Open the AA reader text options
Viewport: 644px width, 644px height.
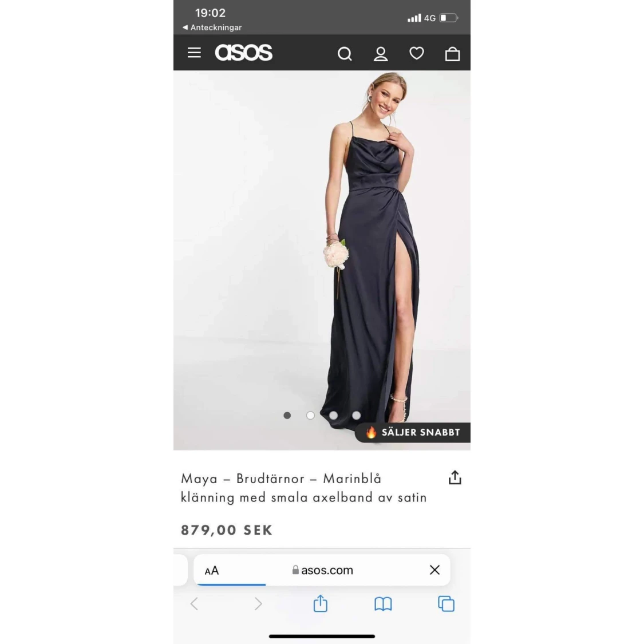tap(212, 571)
